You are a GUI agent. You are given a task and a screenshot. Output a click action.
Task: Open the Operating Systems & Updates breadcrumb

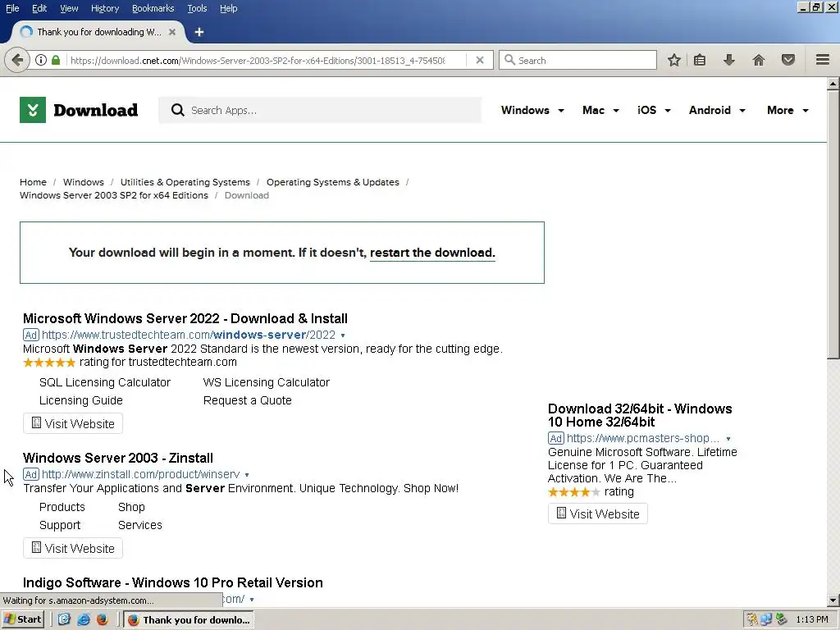(333, 182)
